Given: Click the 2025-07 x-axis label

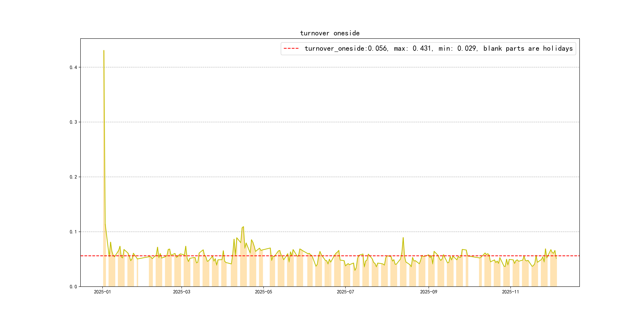Looking at the screenshot, I should click(x=345, y=292).
